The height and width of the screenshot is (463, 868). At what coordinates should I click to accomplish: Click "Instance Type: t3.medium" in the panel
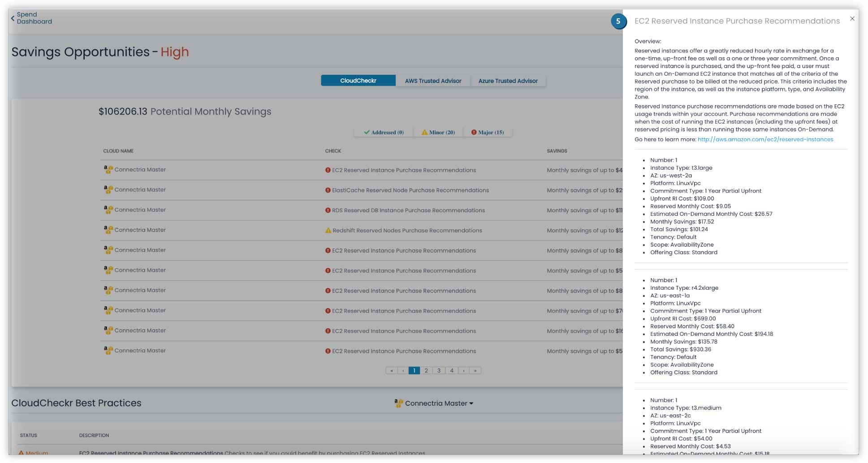(x=686, y=408)
